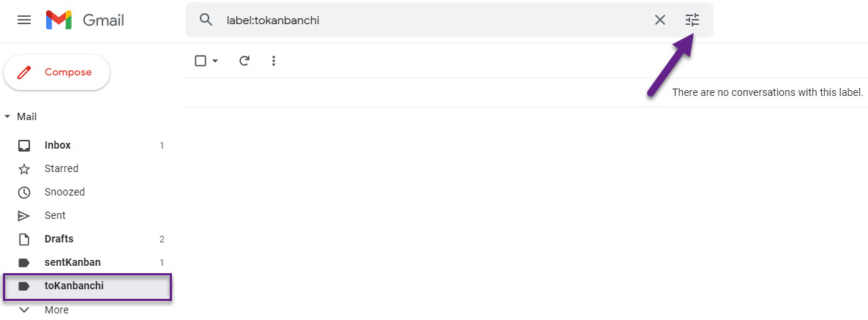The image size is (868, 320).
Task: Select the toKanbanchi label
Action: click(88, 286)
